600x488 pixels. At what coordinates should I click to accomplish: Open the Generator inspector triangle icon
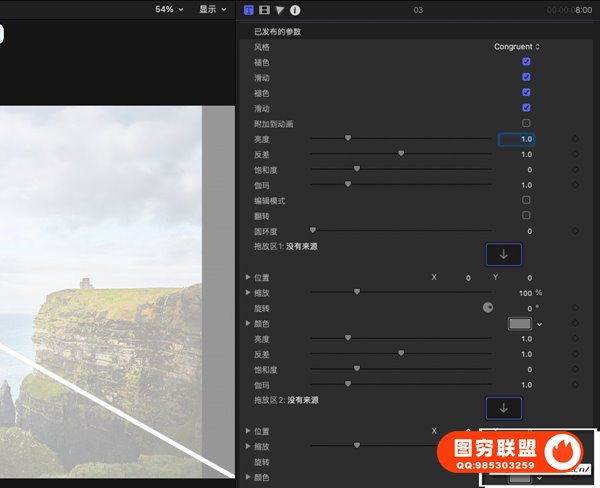click(x=280, y=10)
